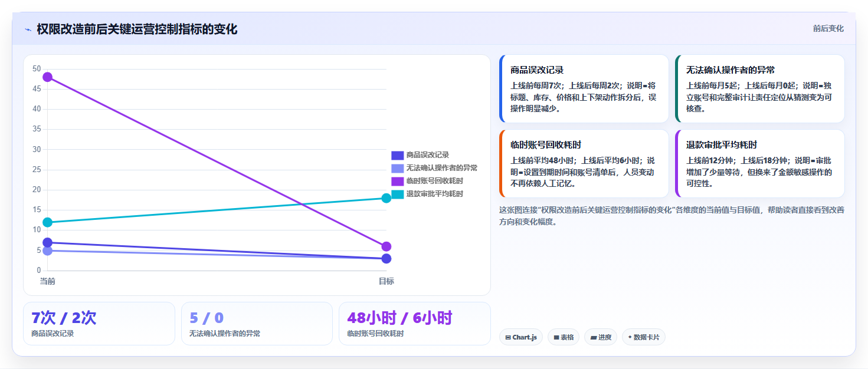Click the lightning icon beside the title

pyautogui.click(x=28, y=29)
